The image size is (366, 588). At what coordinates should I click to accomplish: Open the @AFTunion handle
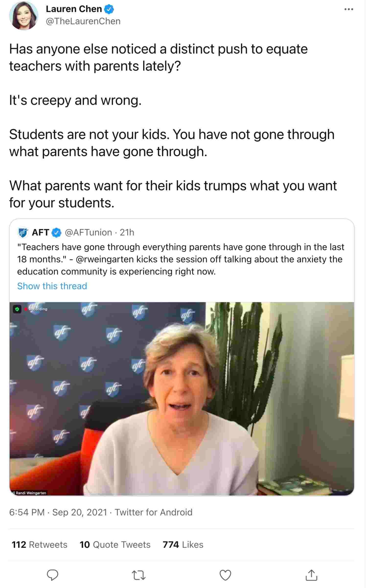(x=88, y=232)
